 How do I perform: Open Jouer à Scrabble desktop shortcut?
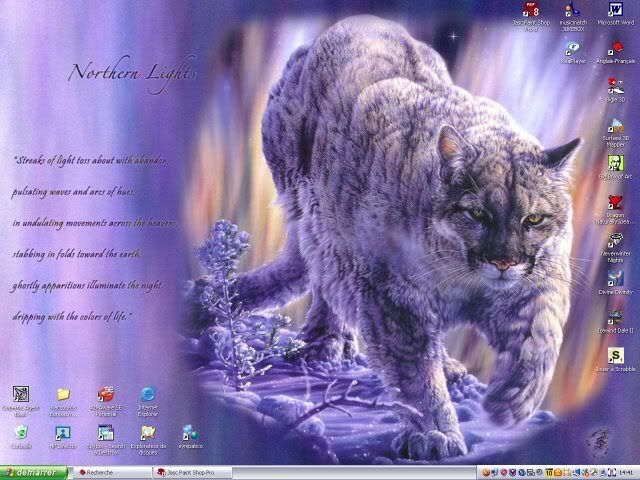pyautogui.click(x=616, y=360)
